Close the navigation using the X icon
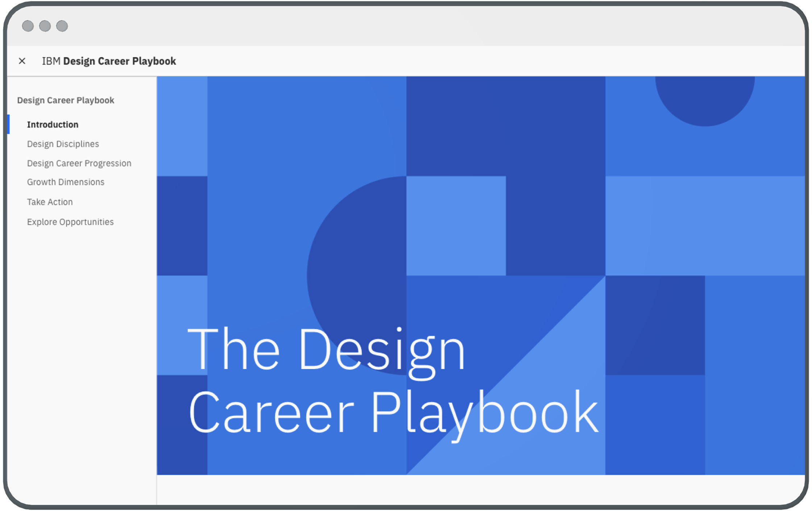The height and width of the screenshot is (511, 812). pyautogui.click(x=22, y=61)
